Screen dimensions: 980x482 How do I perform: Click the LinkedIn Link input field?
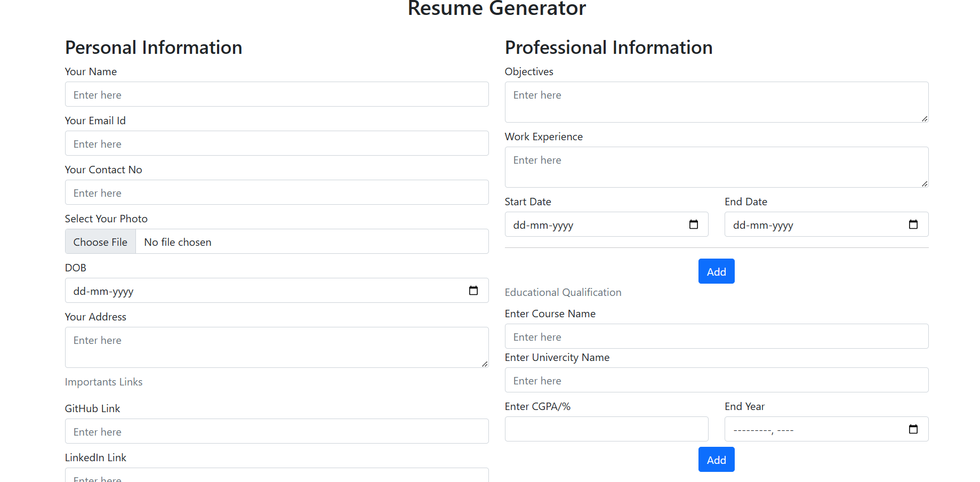(x=277, y=476)
